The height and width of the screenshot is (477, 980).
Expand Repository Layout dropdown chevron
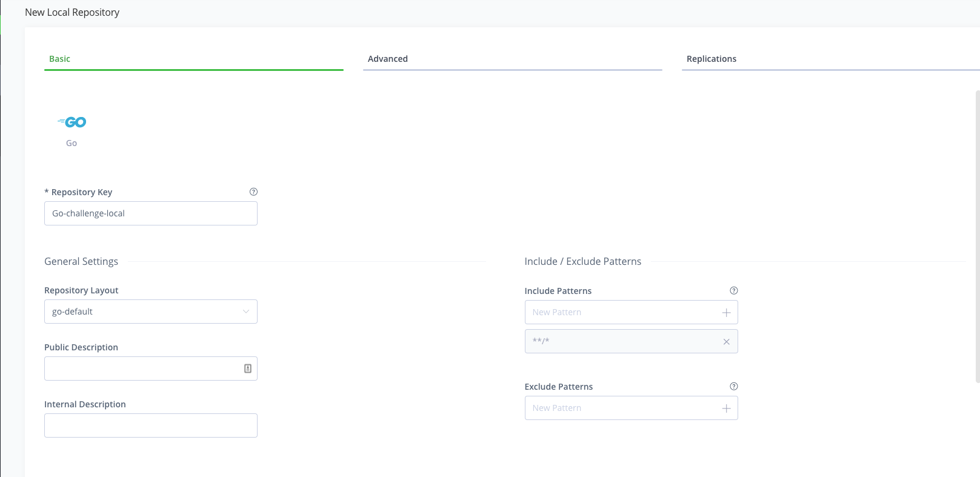coord(245,312)
